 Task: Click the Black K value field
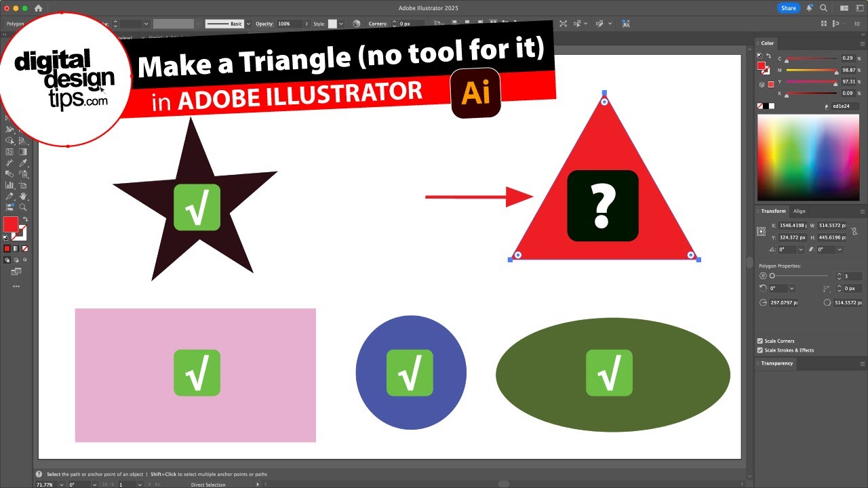coord(848,93)
